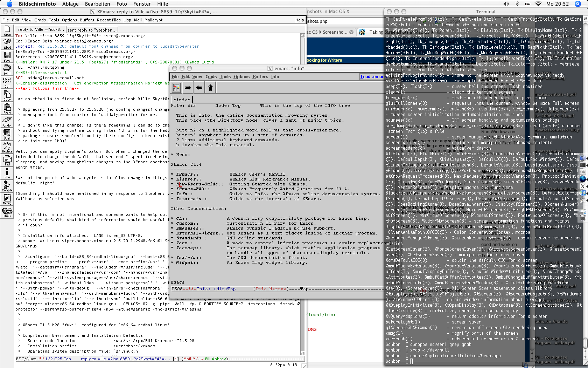
Task: Click the Debug toolbar icon
Action: point(7,199)
